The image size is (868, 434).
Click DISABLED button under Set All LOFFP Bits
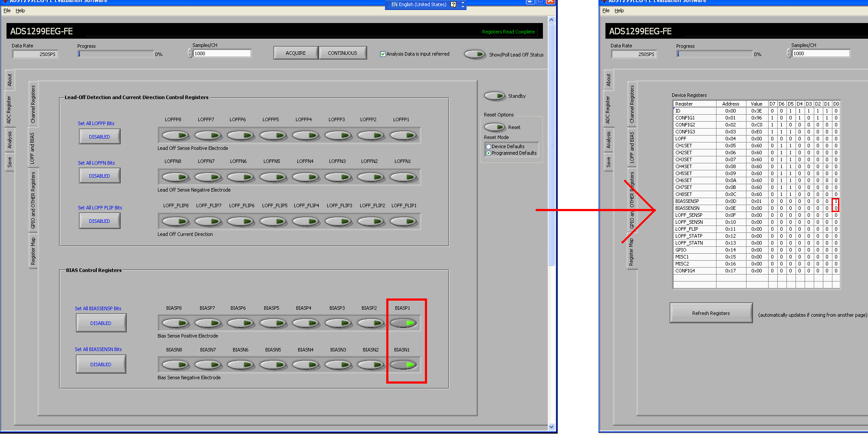pyautogui.click(x=100, y=137)
